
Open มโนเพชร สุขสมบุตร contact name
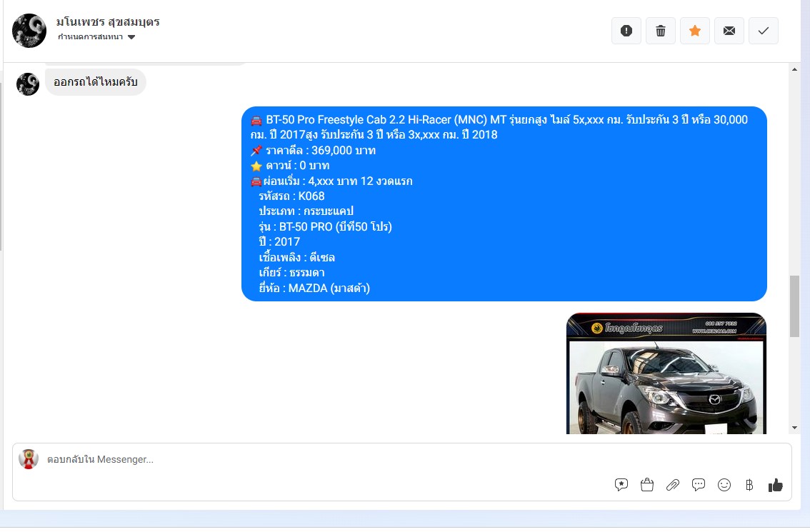[x=108, y=21]
